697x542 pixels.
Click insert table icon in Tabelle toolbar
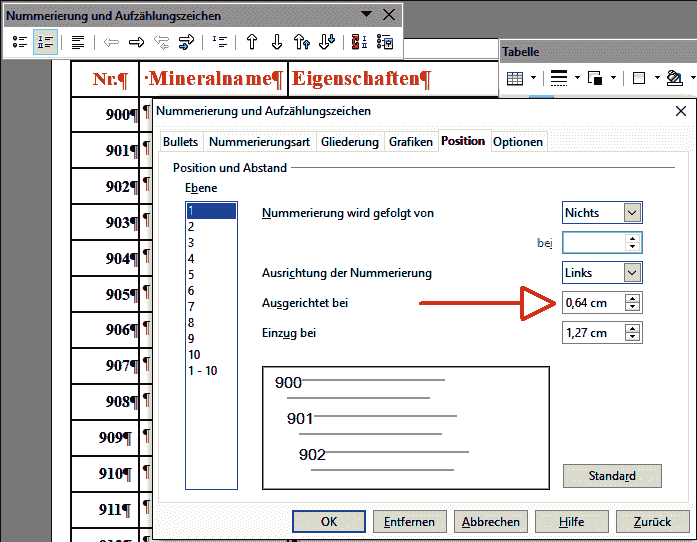click(x=515, y=78)
